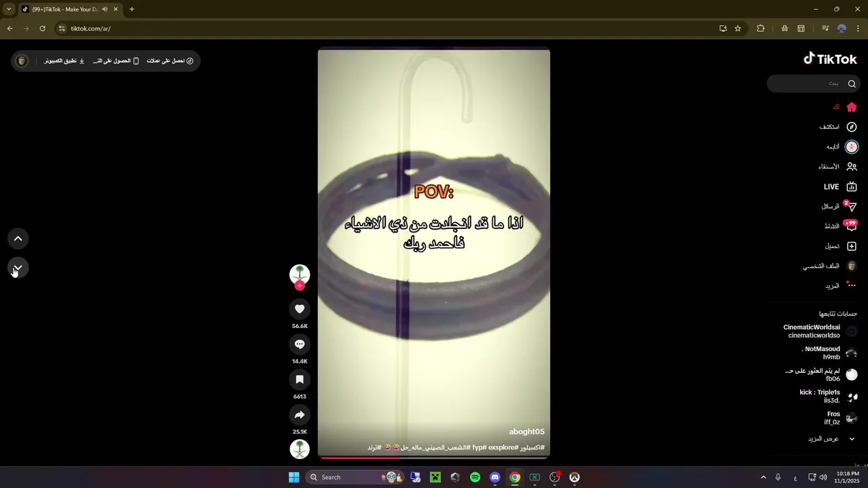
Task: Share the video with the arrow icon
Action: 300,415
